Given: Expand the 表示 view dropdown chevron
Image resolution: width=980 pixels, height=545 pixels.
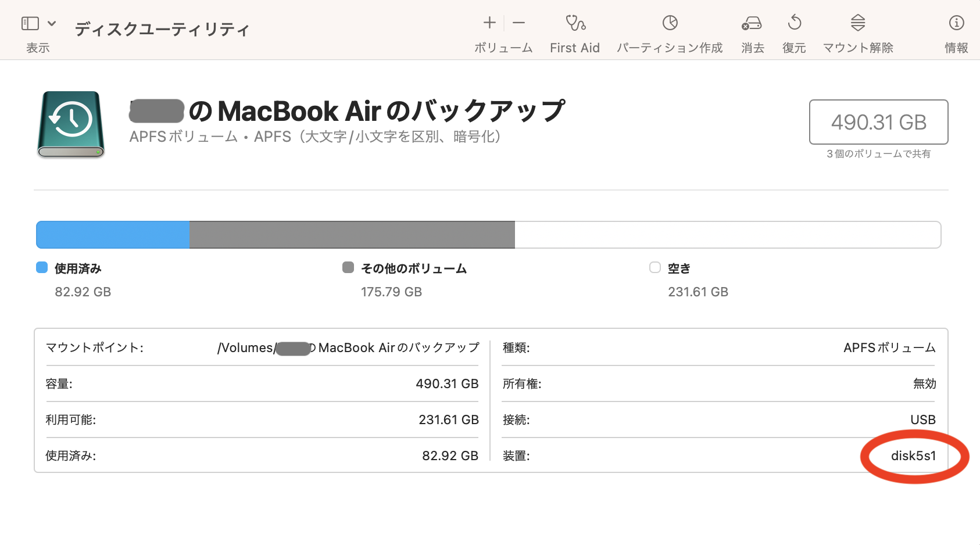Looking at the screenshot, I should [52, 23].
